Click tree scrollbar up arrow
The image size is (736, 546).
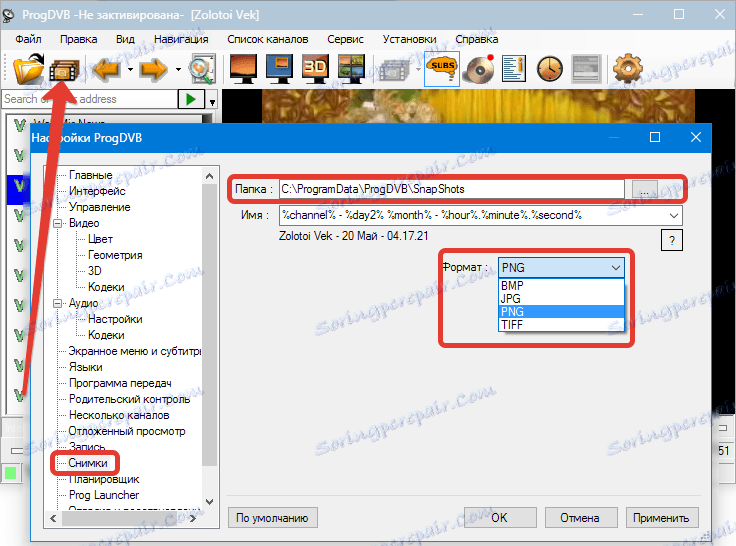click(210, 176)
